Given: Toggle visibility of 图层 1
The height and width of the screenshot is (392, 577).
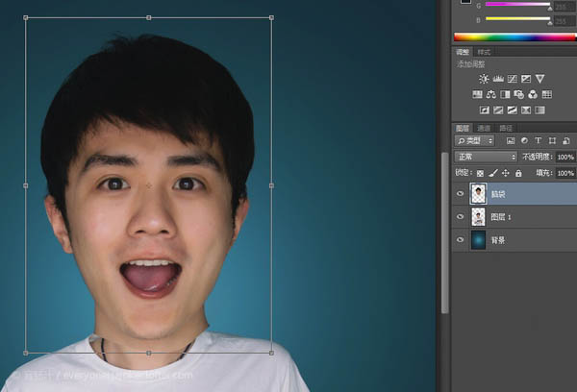Looking at the screenshot, I should [x=460, y=217].
